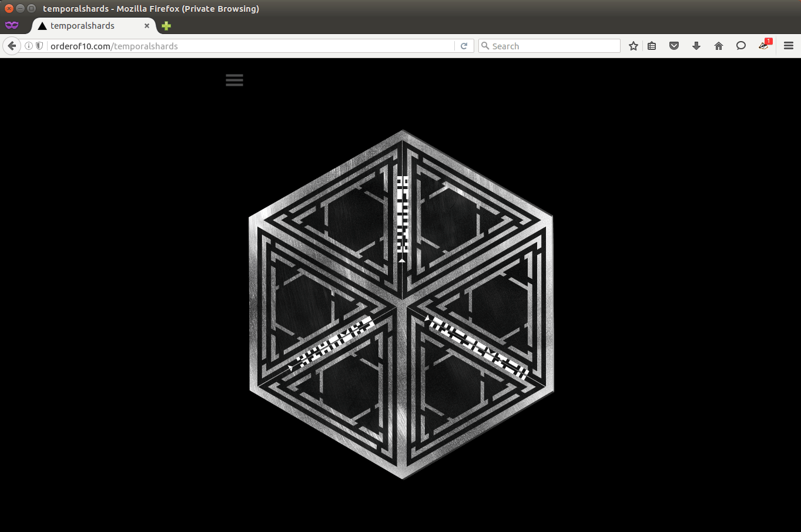Click the search magnifier icon
This screenshot has height=532, width=801.
(485, 46)
